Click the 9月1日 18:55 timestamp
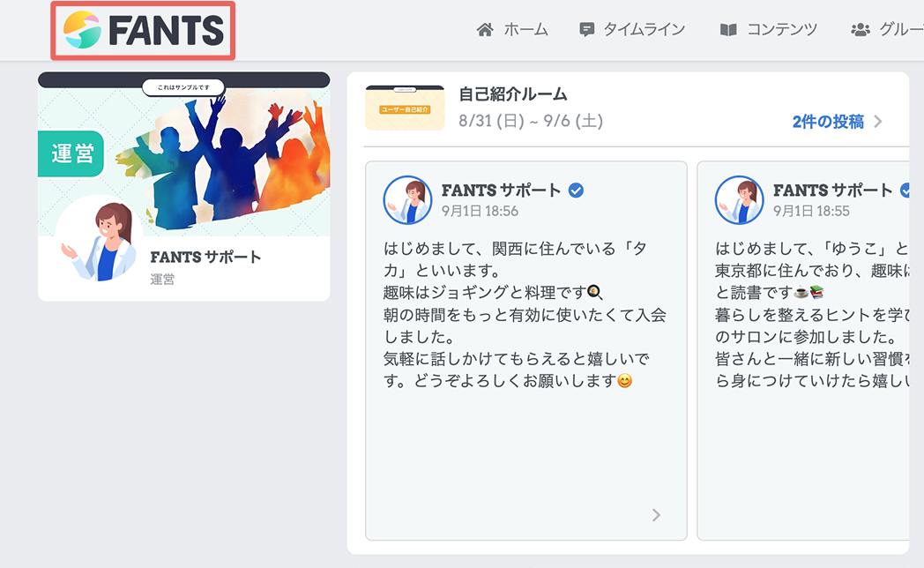This screenshot has height=568, width=924. click(811, 212)
